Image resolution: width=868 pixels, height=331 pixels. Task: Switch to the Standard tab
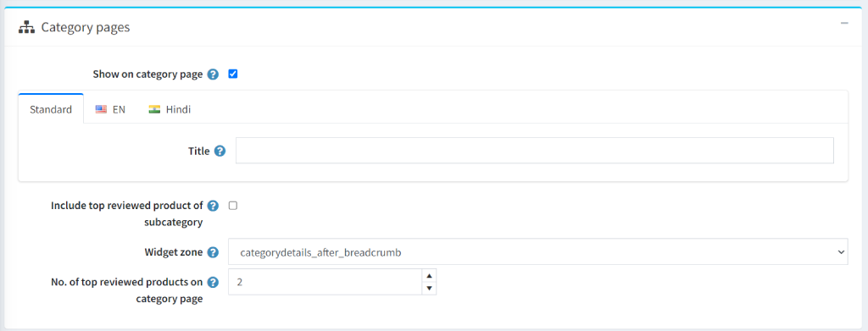[51, 109]
